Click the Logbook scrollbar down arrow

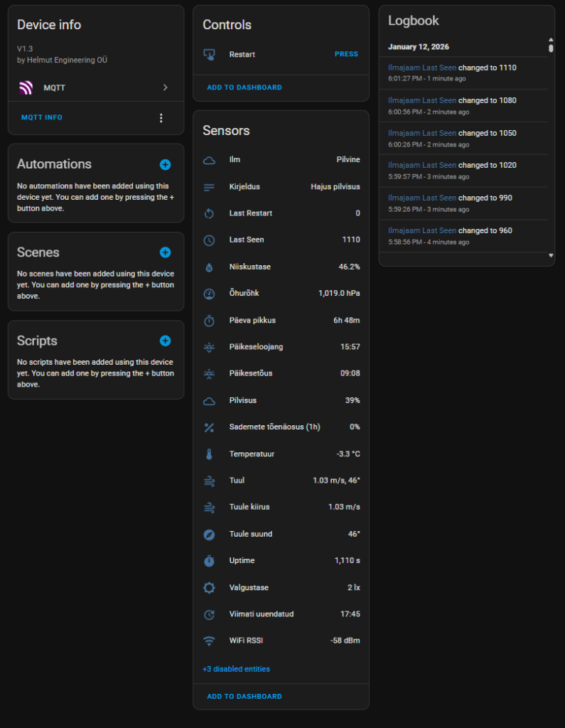pos(551,255)
